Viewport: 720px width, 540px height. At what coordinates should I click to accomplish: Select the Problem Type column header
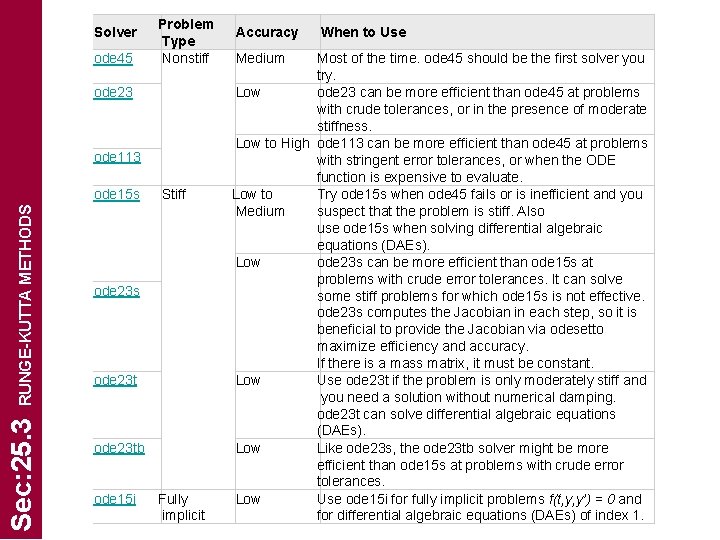coord(186,33)
